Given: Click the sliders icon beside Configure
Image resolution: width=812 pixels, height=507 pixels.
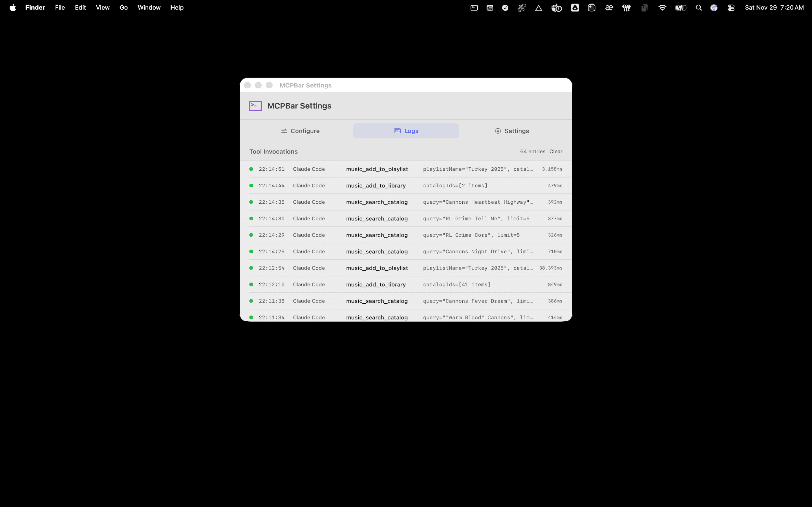Looking at the screenshot, I should click(284, 131).
